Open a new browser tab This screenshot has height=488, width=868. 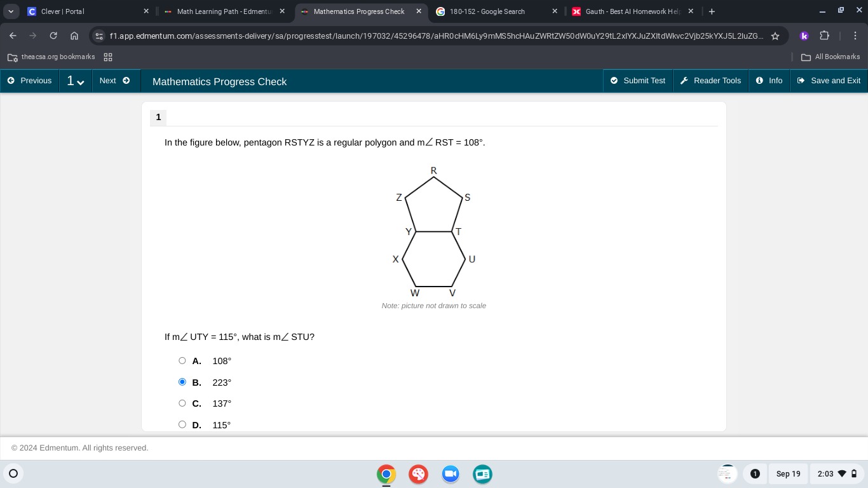pos(712,11)
